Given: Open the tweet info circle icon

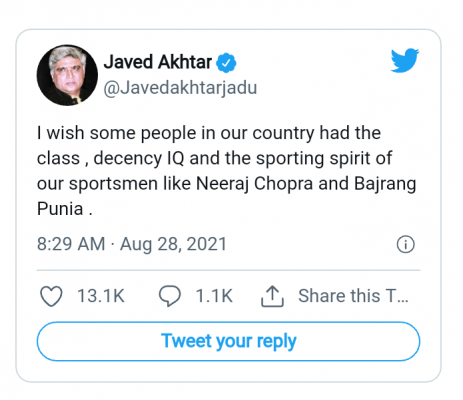Looking at the screenshot, I should coord(406,244).
